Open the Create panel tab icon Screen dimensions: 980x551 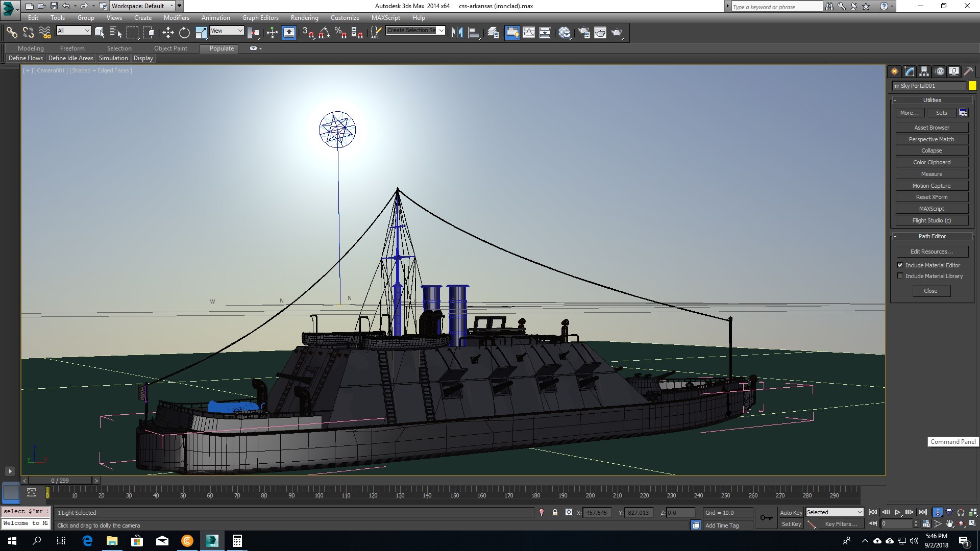pyautogui.click(x=894, y=71)
